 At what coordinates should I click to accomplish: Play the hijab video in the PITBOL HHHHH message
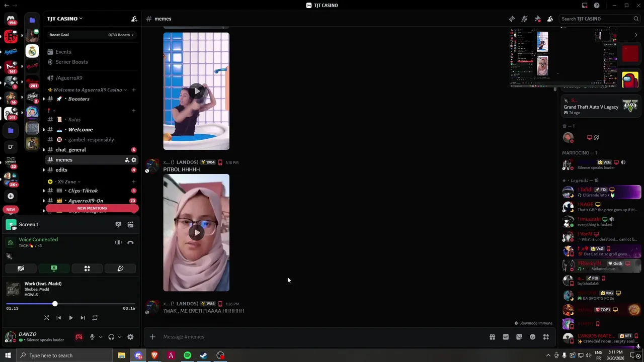[196, 232]
